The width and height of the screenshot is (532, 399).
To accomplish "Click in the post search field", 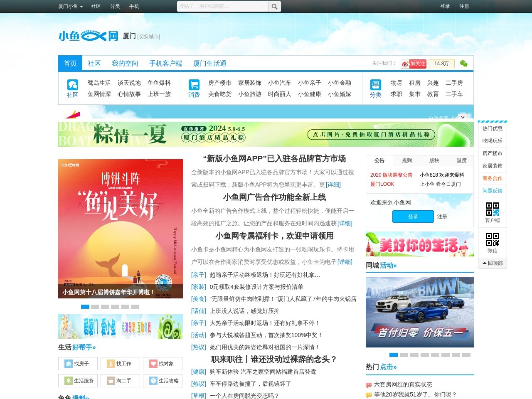I will click(223, 6).
